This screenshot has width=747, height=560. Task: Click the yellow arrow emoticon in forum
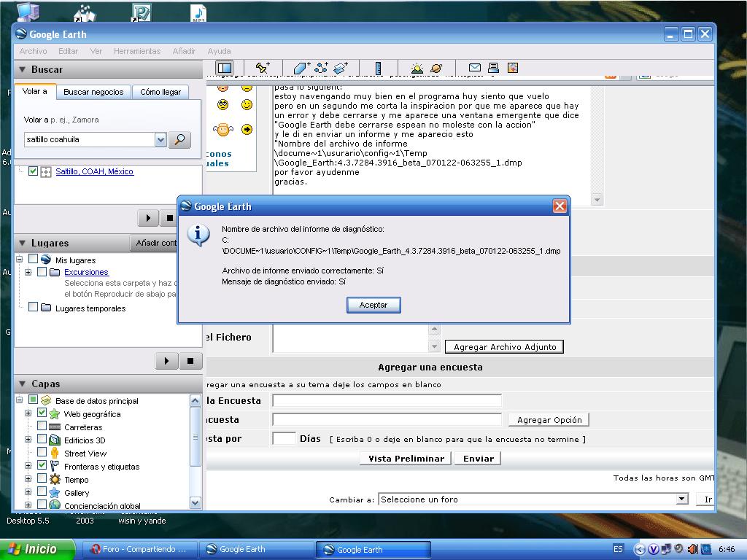247,129
